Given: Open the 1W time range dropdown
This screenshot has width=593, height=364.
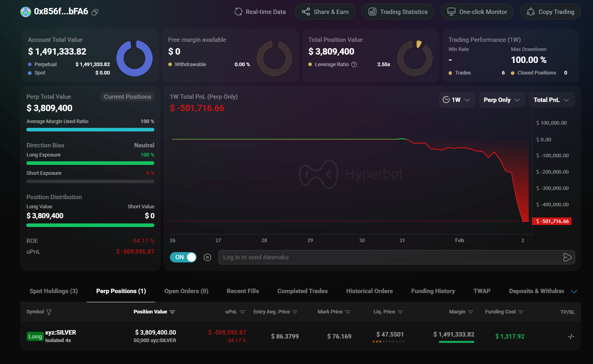Looking at the screenshot, I should (457, 100).
